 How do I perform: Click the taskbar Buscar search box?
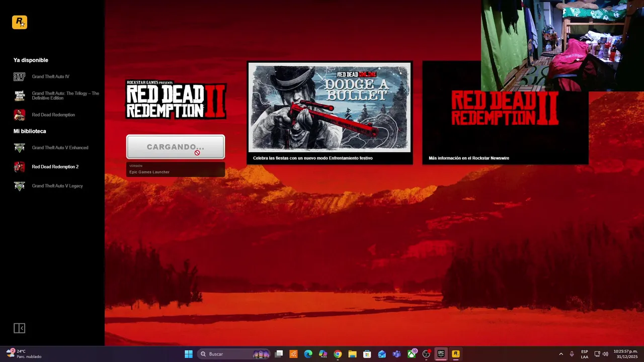[234, 354]
